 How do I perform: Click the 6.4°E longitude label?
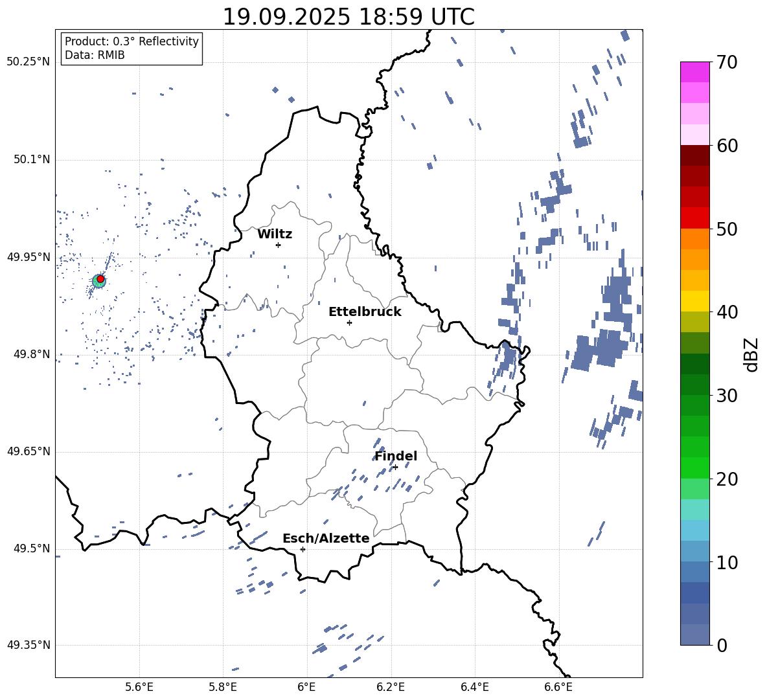click(474, 687)
